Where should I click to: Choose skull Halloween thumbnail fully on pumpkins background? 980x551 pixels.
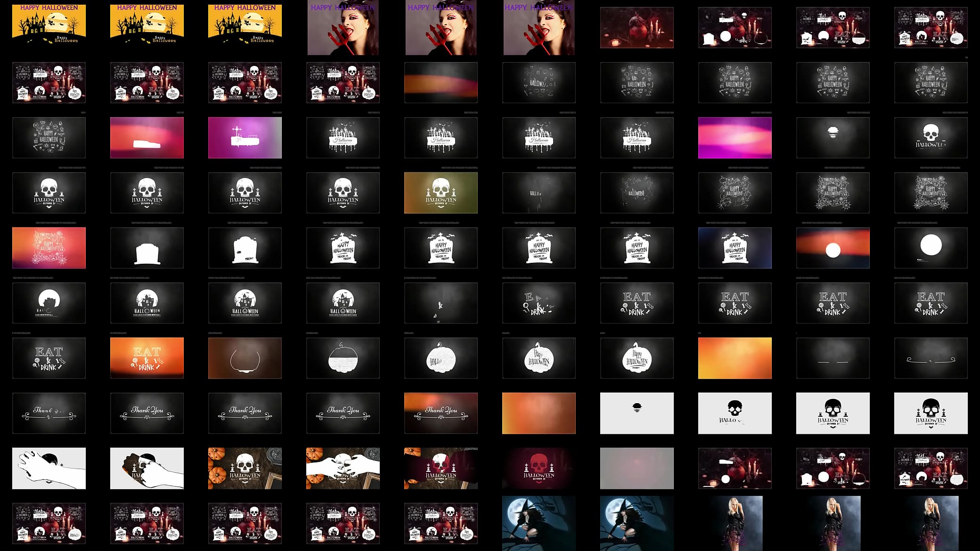click(245, 468)
